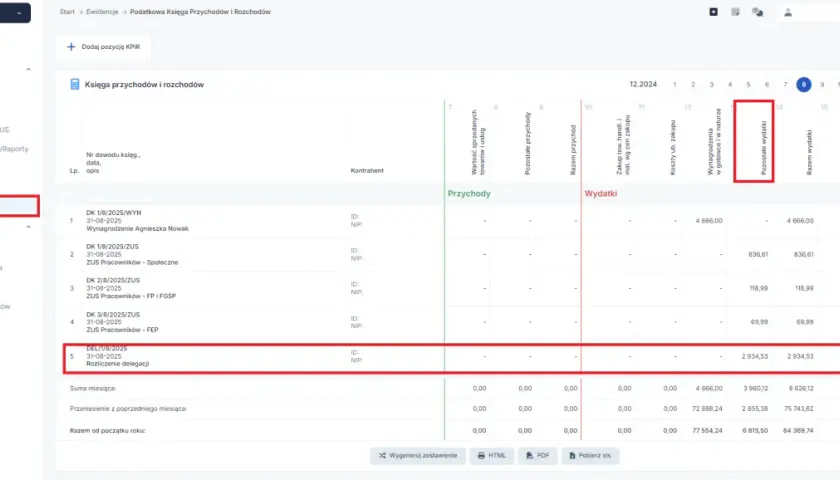Select month 3 in the month pager

[x=711, y=85]
